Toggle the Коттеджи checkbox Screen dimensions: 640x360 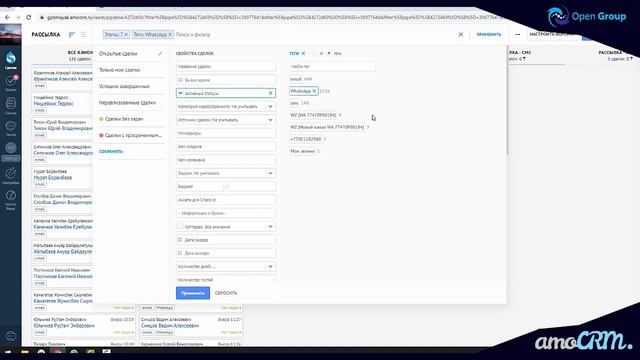tap(180, 227)
